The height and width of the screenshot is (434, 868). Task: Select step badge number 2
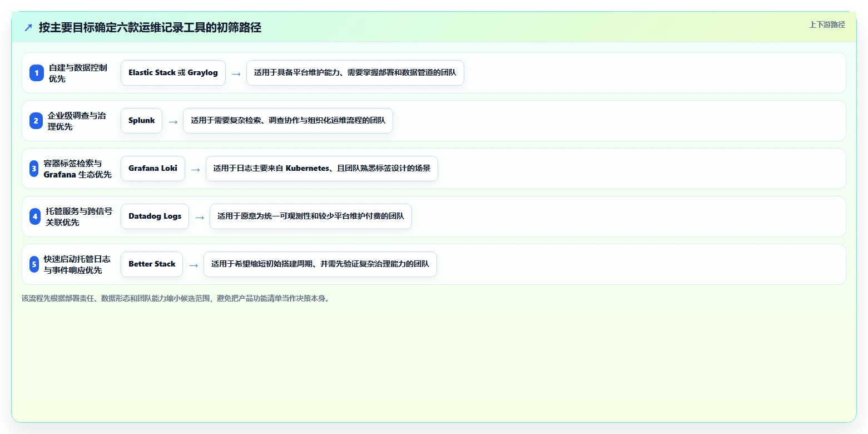(36, 121)
